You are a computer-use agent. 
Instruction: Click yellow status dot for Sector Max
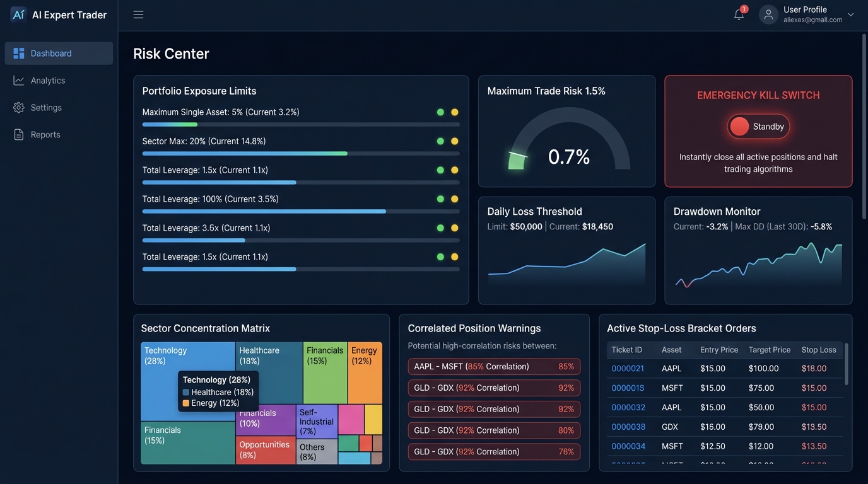(x=454, y=141)
